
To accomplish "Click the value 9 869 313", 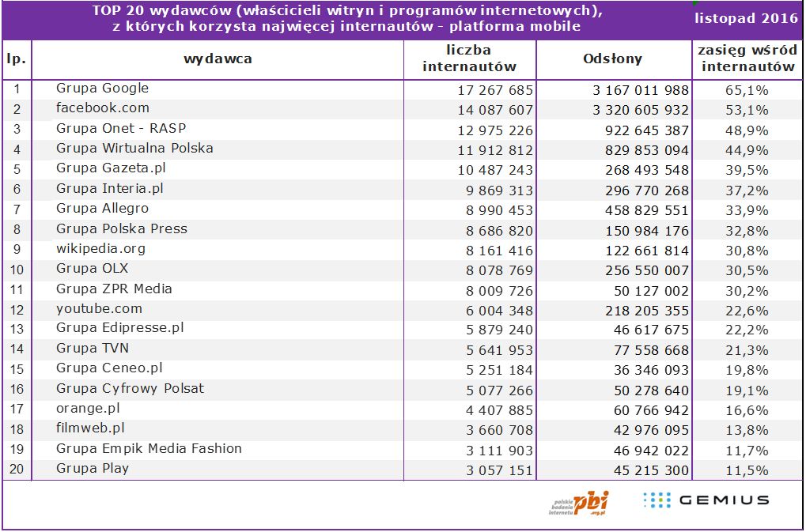I will (500, 191).
